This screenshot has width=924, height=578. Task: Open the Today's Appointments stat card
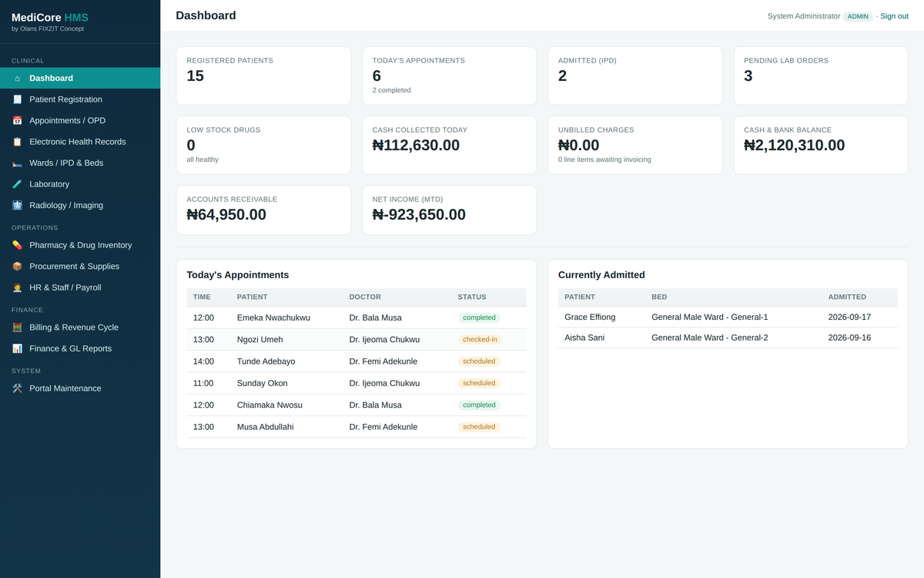[x=449, y=76]
